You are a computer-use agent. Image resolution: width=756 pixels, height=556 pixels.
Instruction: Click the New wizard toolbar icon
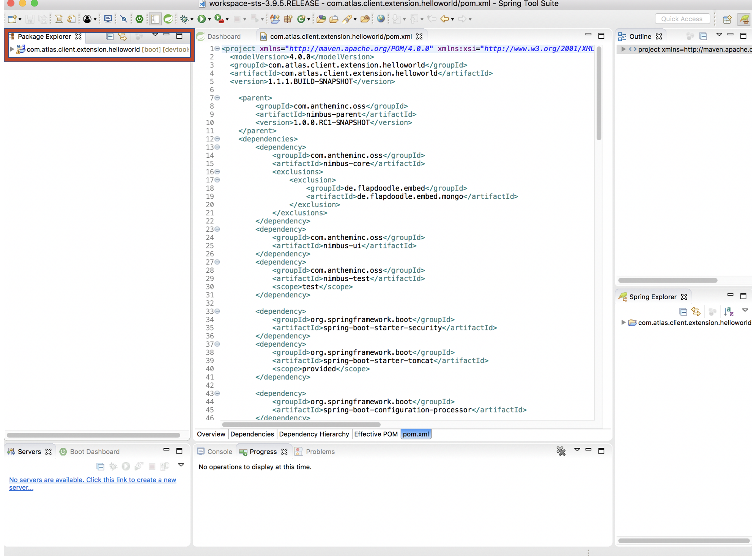[x=12, y=19]
